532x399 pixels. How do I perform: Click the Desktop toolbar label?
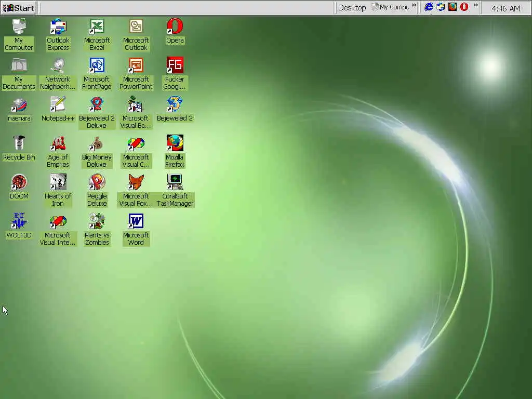click(352, 8)
